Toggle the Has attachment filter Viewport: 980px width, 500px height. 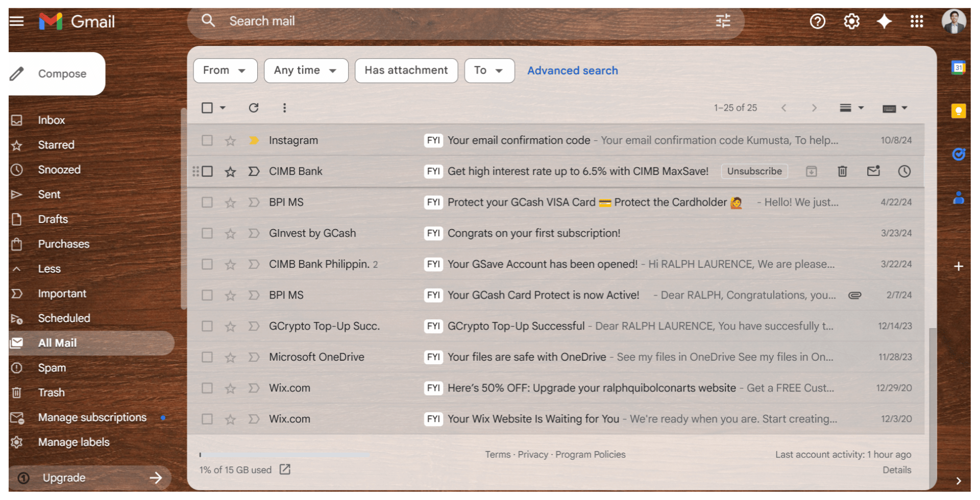click(x=406, y=70)
